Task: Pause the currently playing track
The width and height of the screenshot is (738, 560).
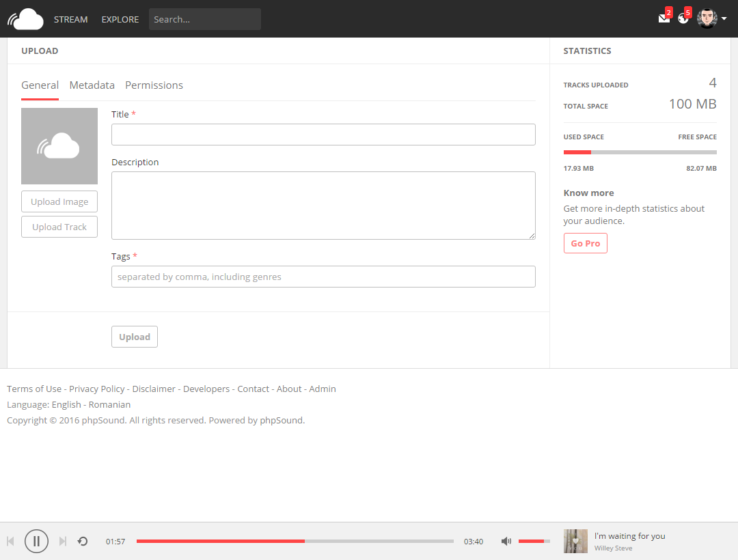Action: pos(36,541)
